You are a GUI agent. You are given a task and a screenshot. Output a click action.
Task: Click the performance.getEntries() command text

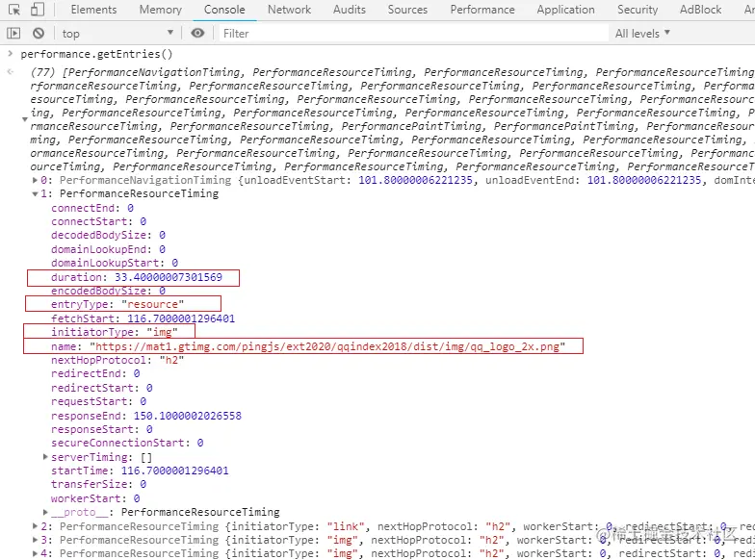point(96,54)
